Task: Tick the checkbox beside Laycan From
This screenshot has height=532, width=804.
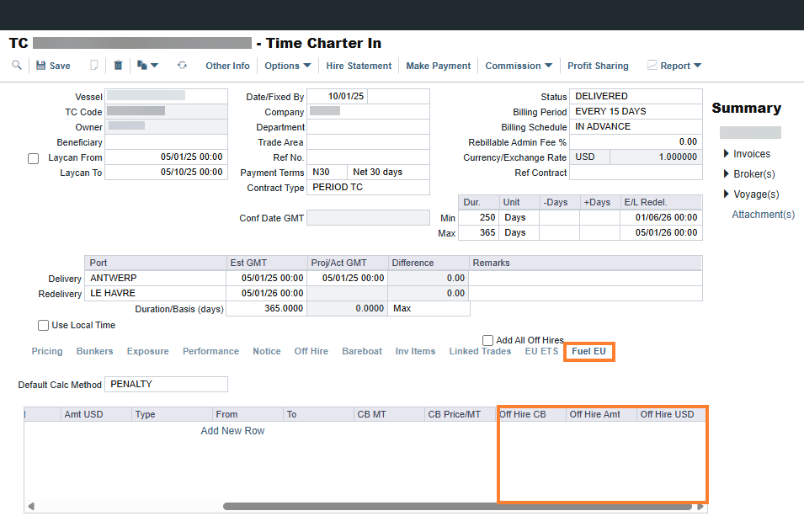Action: (x=34, y=158)
